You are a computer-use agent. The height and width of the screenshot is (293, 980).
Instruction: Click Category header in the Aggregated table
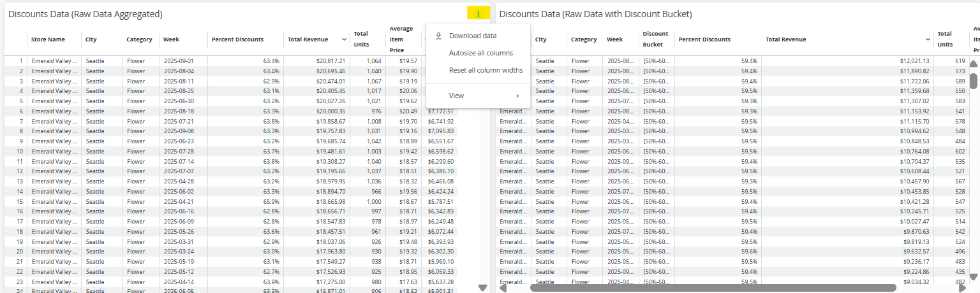139,39
